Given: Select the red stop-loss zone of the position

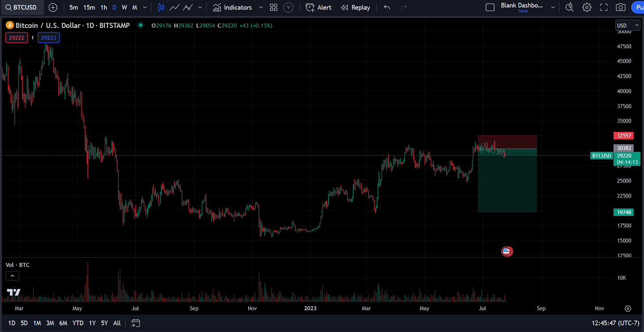Looking at the screenshot, I should point(507,142).
